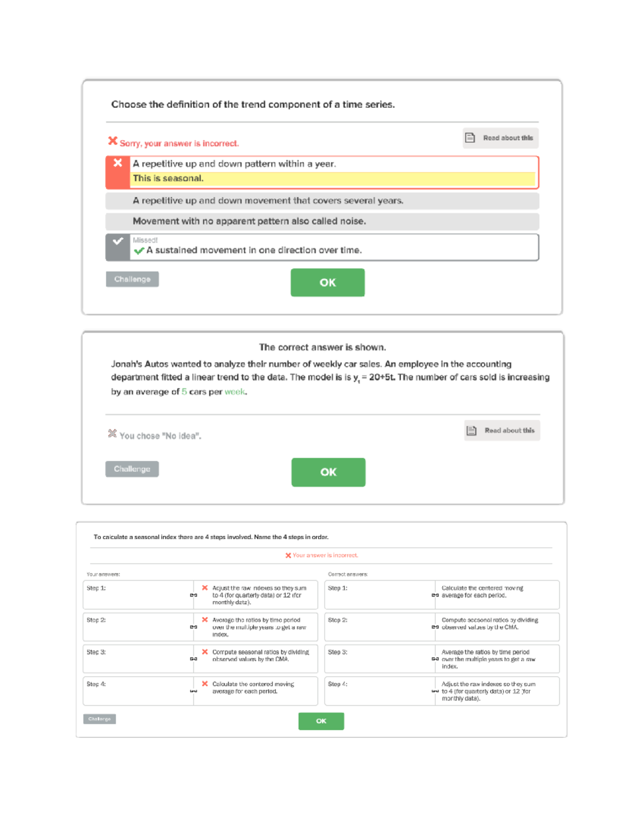This screenshot has height=834, width=644.
Task: Click the document icon in the trend definition question
Action: (470, 138)
